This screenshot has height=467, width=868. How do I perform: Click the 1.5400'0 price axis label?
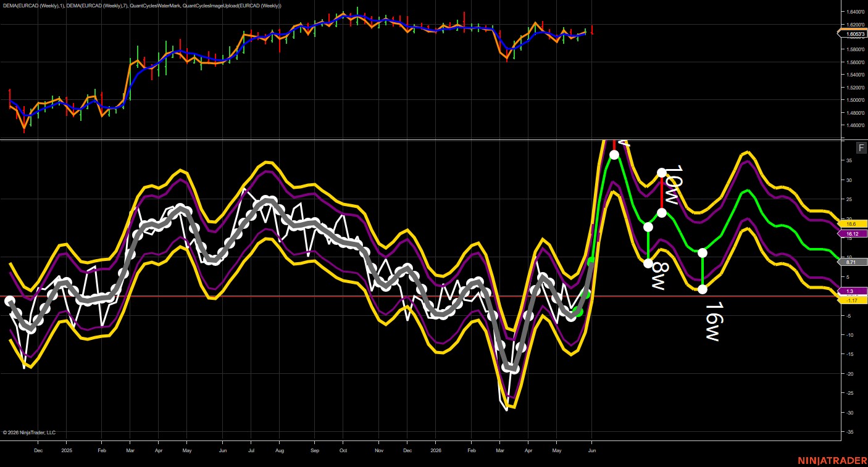[856, 75]
